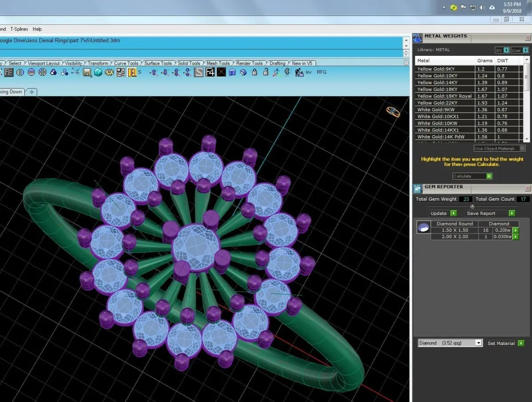Open the Diamond material dropdown

[x=450, y=343]
